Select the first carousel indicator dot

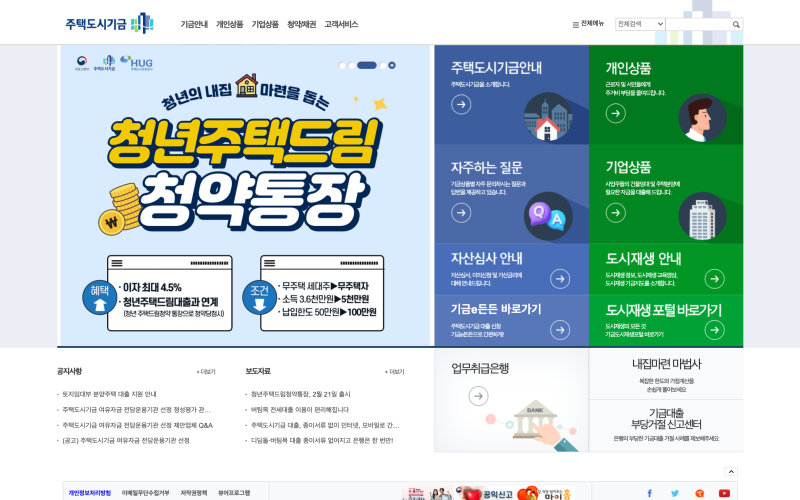[x=342, y=65]
